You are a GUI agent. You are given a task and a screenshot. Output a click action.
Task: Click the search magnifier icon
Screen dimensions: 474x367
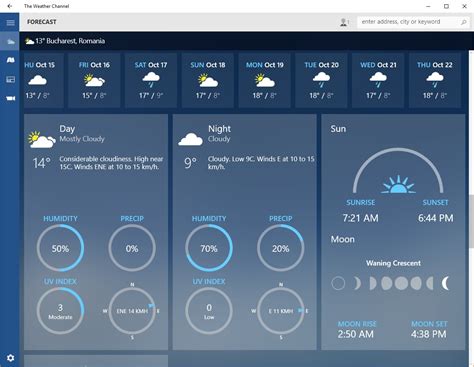point(463,22)
